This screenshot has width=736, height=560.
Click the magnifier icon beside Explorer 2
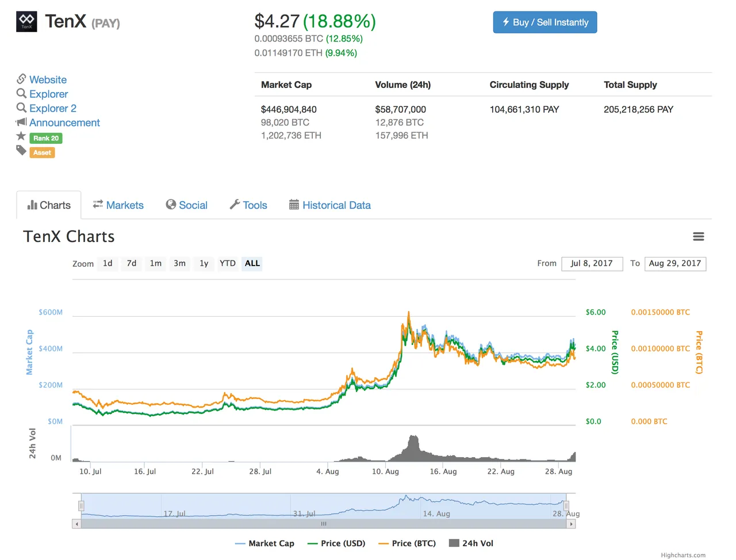pyautogui.click(x=21, y=108)
